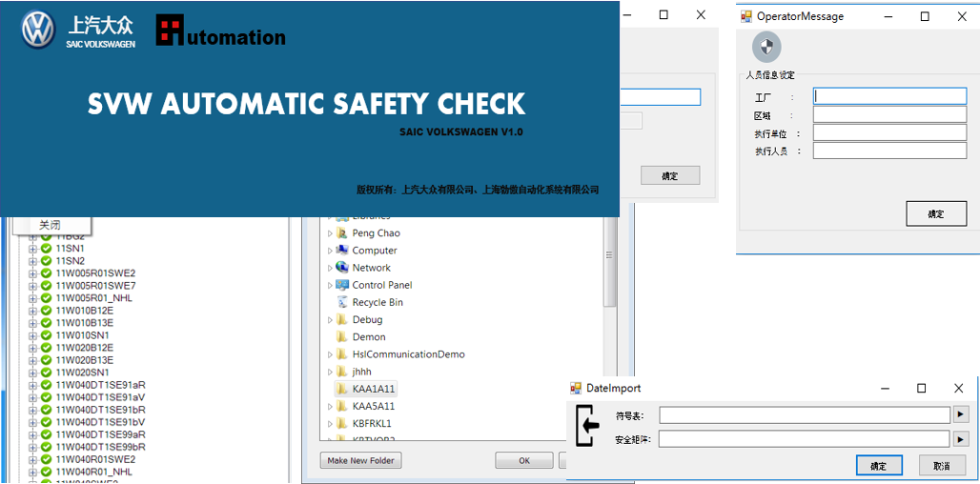The image size is (980, 484).
Task: Expand the 11W005R01SWE2 tree node
Action: tap(33, 273)
